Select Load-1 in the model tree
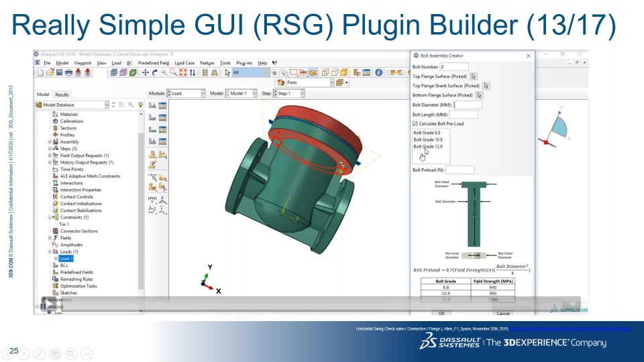This screenshot has height=362, width=644. click(x=66, y=259)
